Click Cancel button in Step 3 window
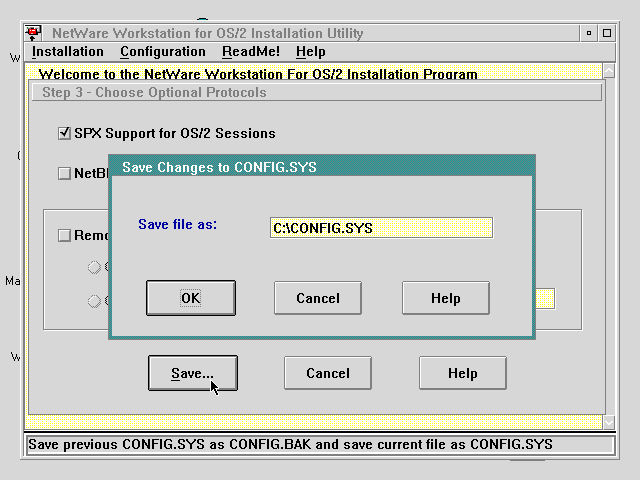Image resolution: width=640 pixels, height=480 pixels. pos(328,373)
